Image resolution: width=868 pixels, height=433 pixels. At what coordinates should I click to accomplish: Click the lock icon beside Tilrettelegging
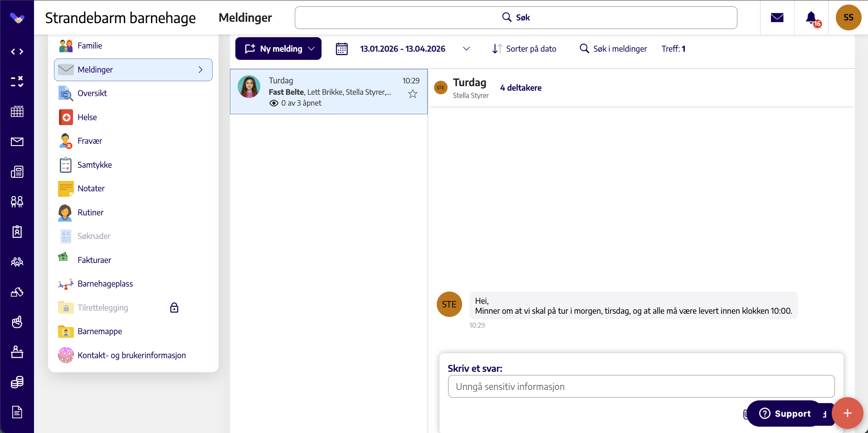click(x=174, y=308)
